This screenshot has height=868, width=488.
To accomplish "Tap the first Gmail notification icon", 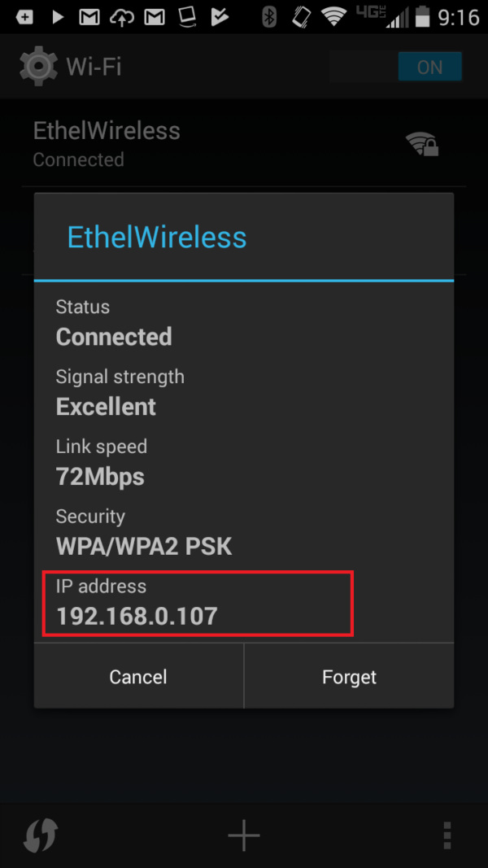I will tap(89, 17).
